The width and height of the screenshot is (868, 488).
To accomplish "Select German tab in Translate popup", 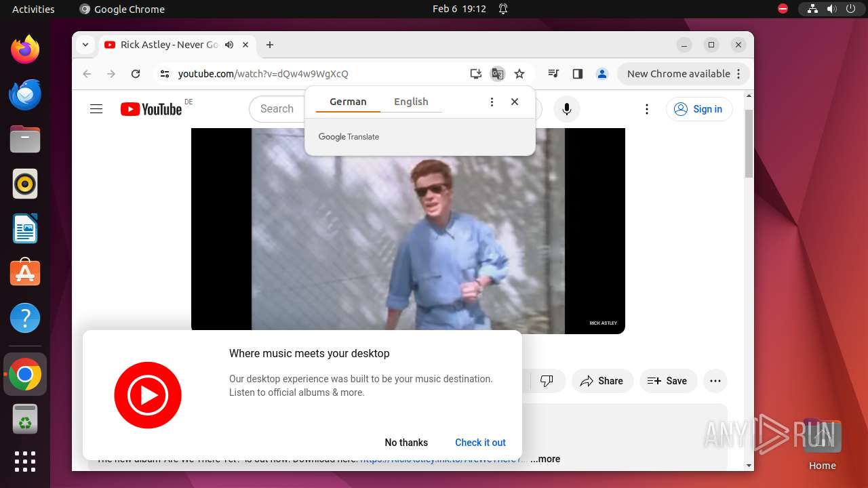I will pyautogui.click(x=348, y=102).
